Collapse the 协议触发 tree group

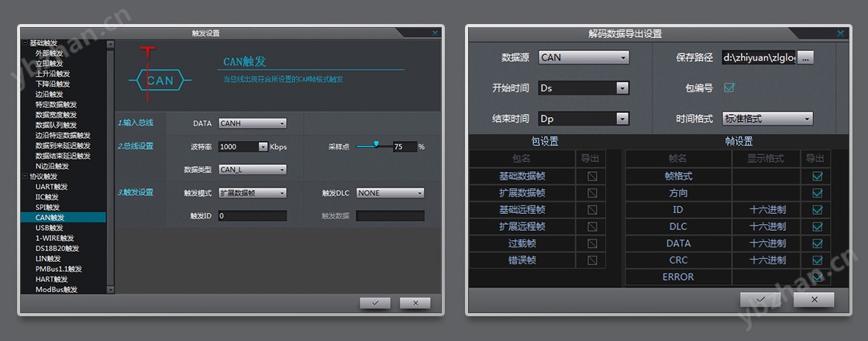(25, 177)
